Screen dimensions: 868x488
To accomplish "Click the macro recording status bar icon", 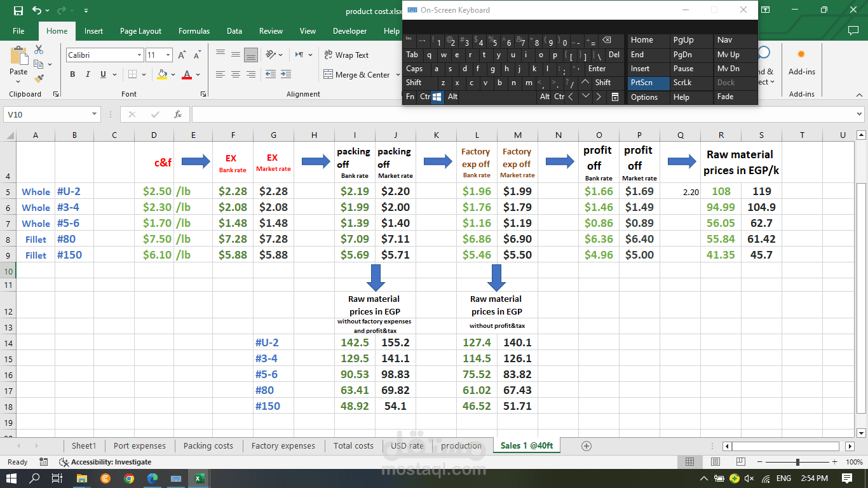I will [43, 462].
